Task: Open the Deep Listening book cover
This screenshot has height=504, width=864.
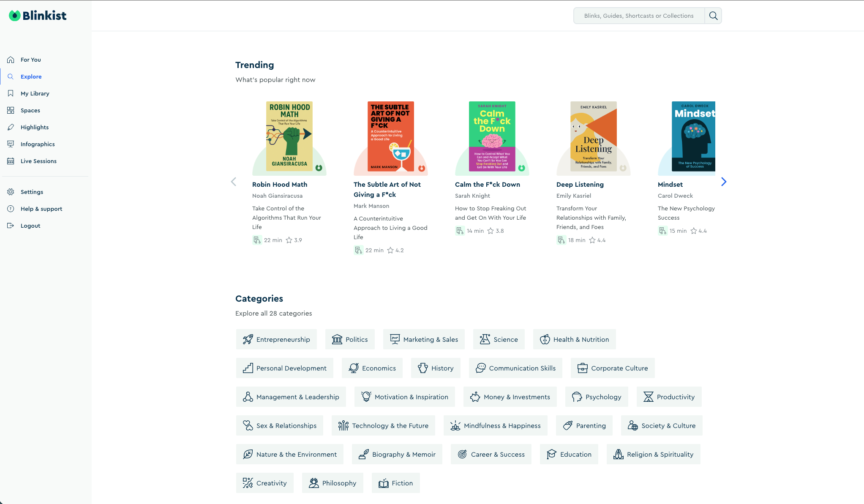Action: 593,136
